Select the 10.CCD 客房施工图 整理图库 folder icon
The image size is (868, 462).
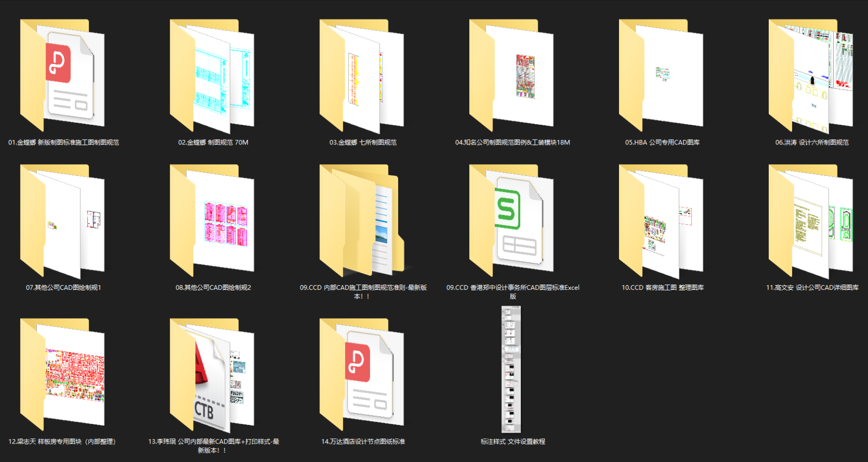tap(661, 221)
